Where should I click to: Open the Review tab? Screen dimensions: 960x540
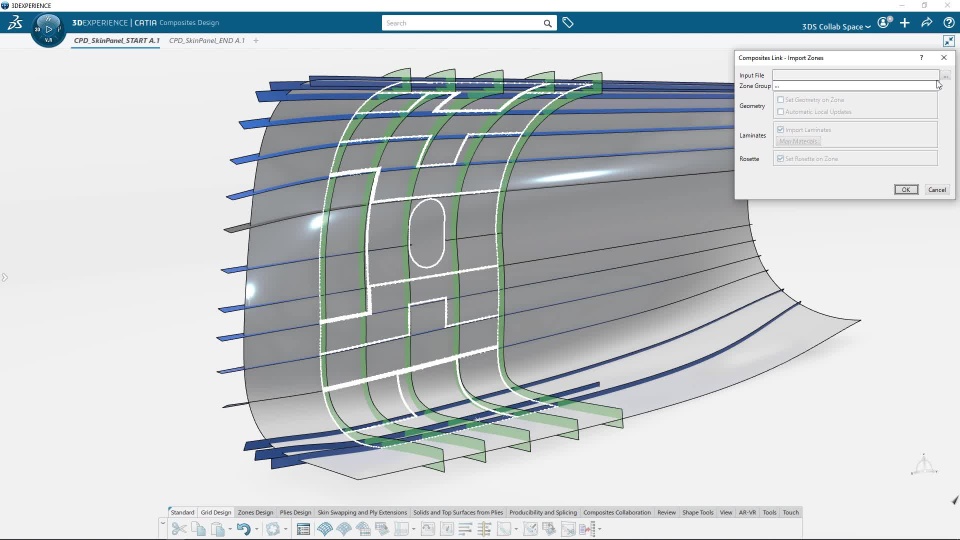(667, 512)
